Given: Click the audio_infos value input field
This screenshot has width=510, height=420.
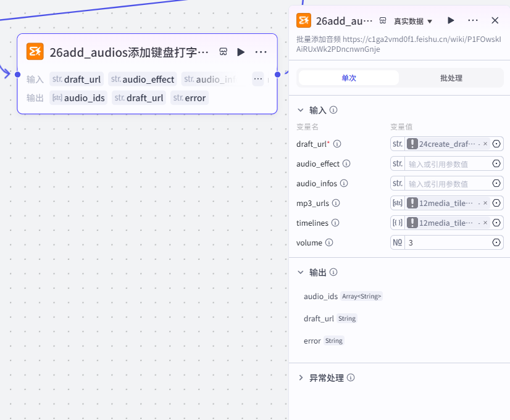Looking at the screenshot, I should coord(448,184).
